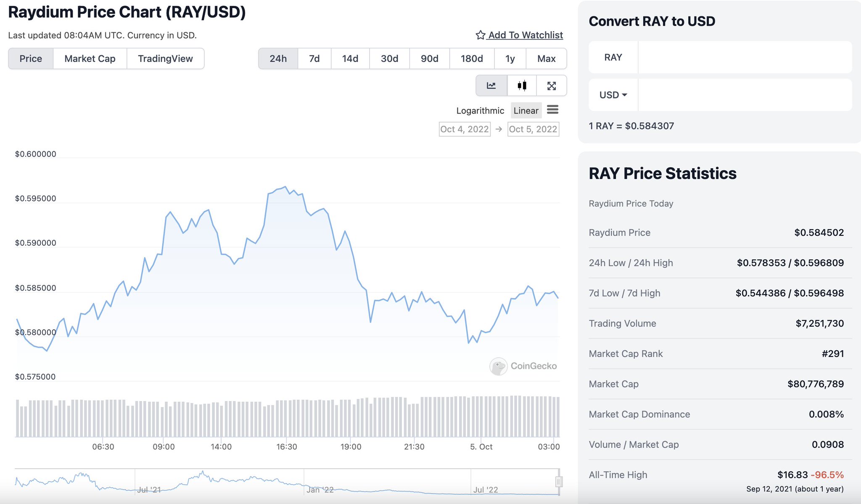Click the 7d Low / 7d High value
861x504 pixels.
[790, 293]
